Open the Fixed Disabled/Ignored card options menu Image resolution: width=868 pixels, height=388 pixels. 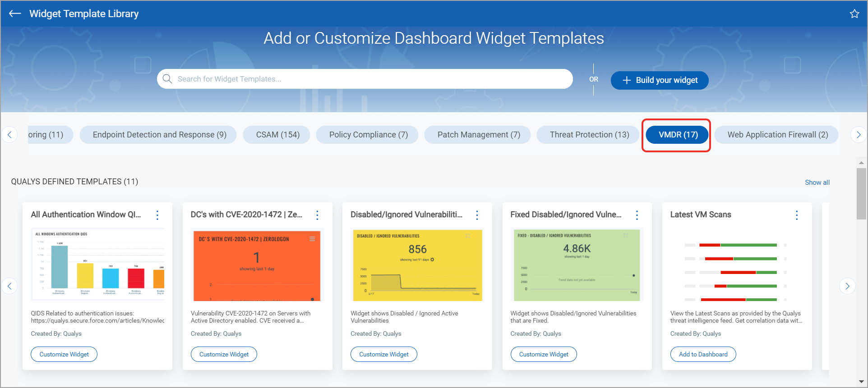tap(637, 215)
